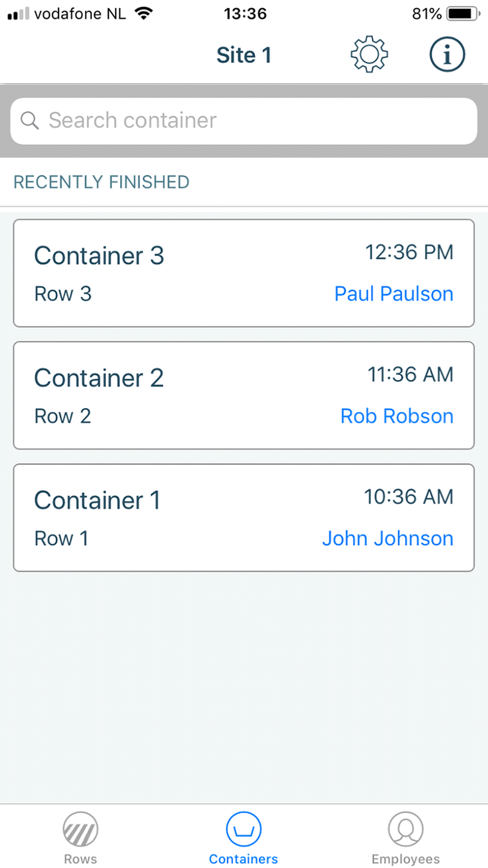Open settings via the gear icon

(x=369, y=54)
